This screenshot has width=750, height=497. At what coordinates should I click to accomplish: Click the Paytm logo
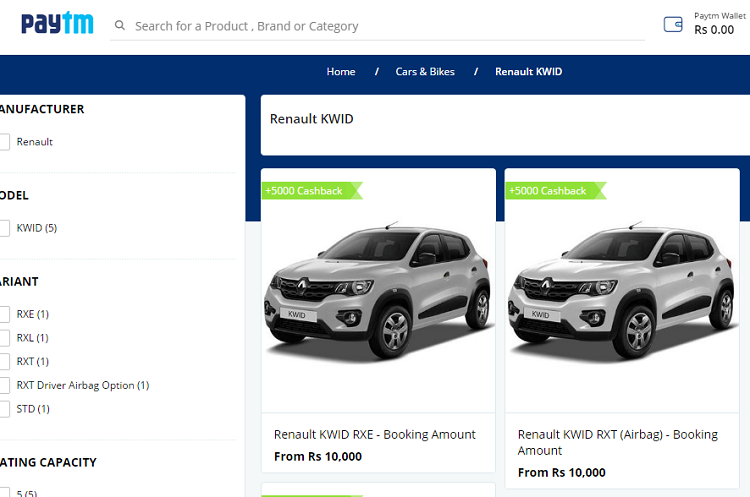57,23
